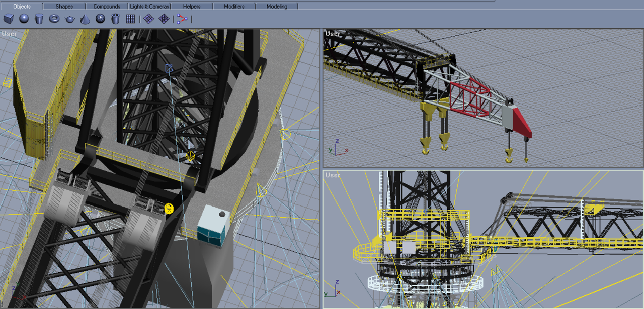Screen dimensions: 644x309
Task: Click the second diamond patch grid icon
Action: [164, 19]
